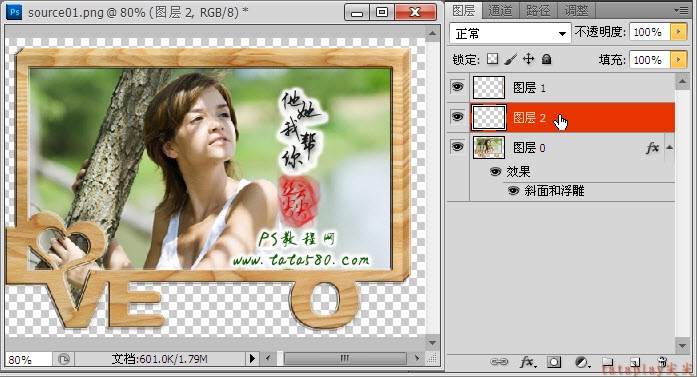Delete layer with the trash icon
The height and width of the screenshot is (377, 697).
point(662,362)
